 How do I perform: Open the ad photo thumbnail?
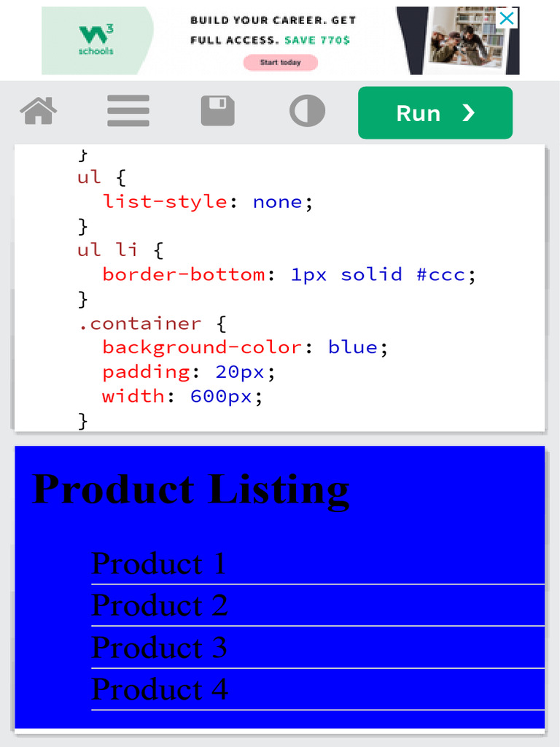coord(466,40)
